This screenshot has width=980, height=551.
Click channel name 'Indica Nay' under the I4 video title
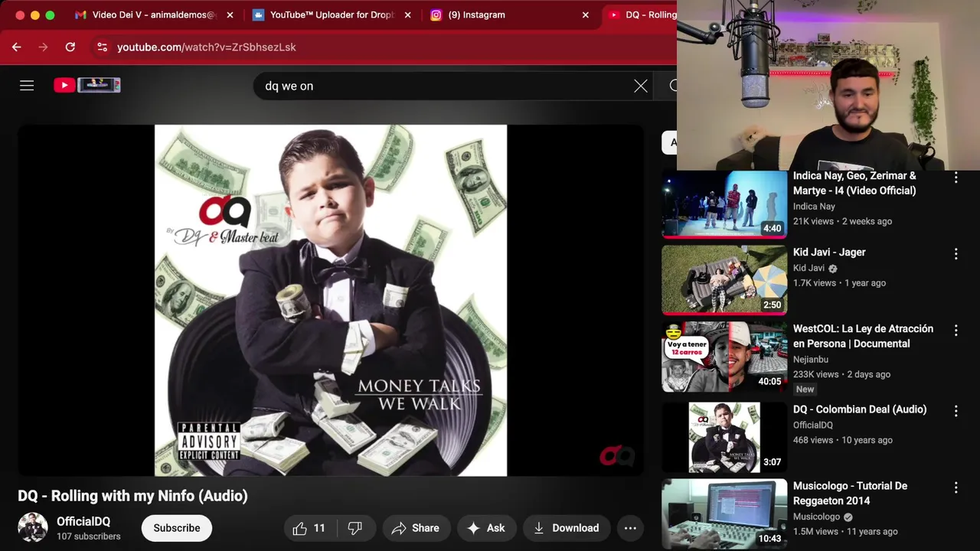point(814,207)
